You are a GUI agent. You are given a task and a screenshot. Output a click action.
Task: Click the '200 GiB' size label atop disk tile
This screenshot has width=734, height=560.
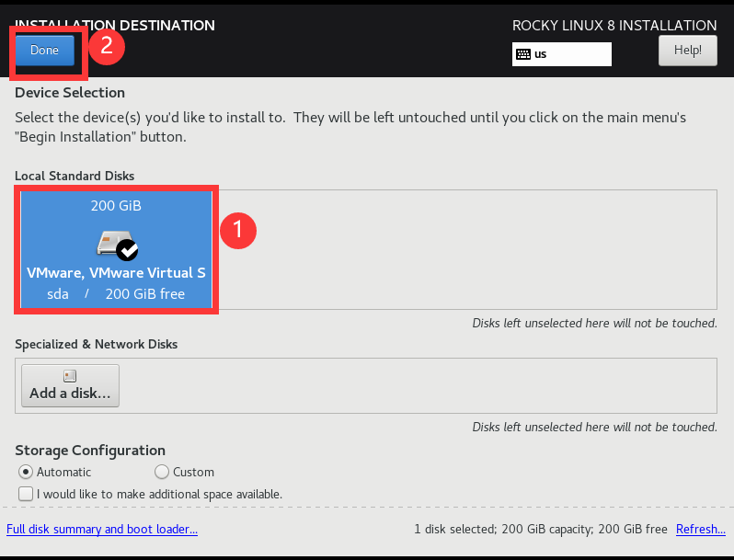point(116,205)
